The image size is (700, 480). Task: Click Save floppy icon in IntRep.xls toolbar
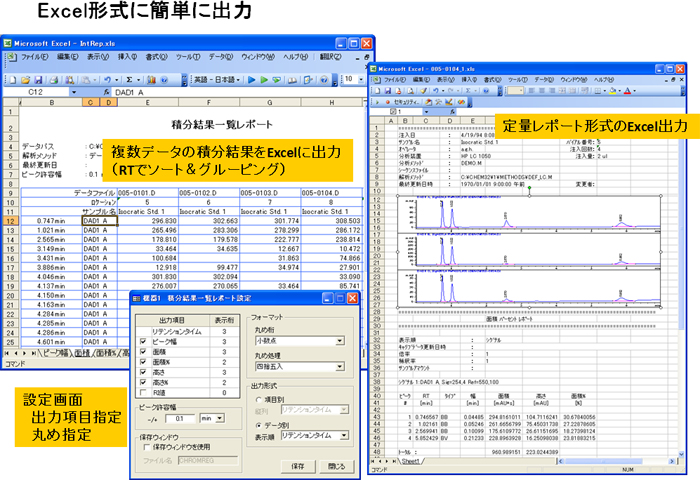(38, 80)
